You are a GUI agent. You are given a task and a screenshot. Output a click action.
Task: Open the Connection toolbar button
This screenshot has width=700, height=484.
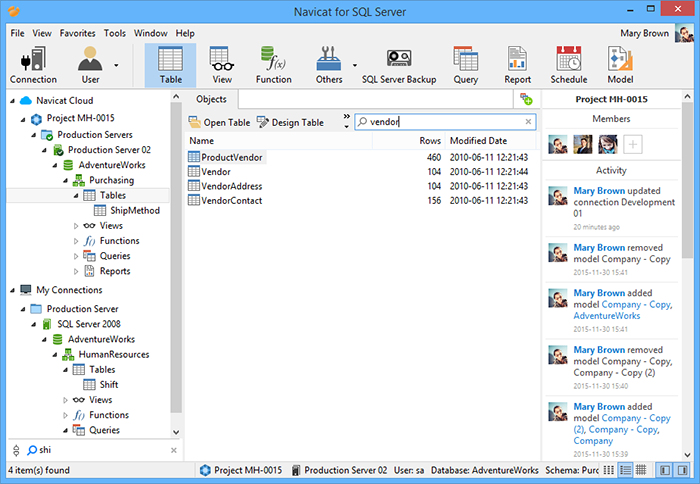(x=33, y=65)
